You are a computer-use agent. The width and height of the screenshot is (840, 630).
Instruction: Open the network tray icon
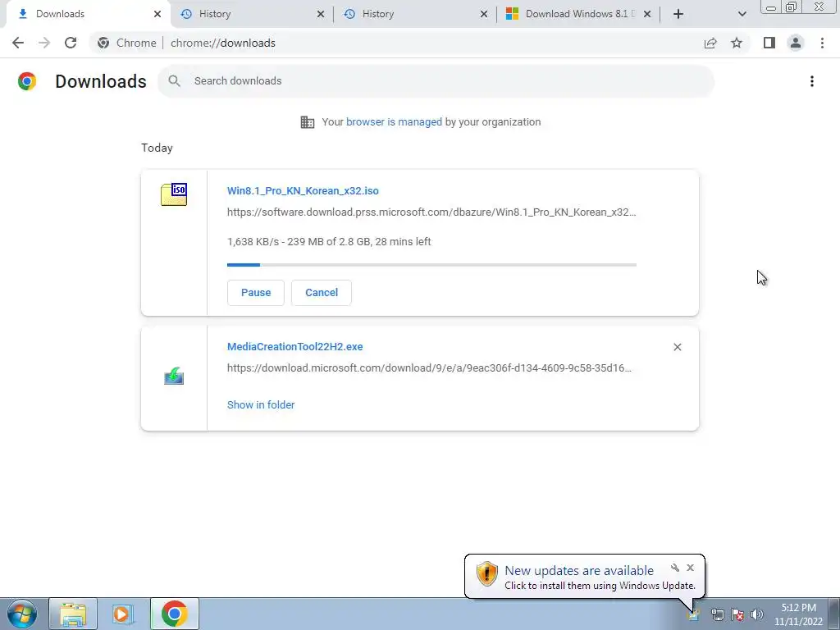click(x=717, y=614)
